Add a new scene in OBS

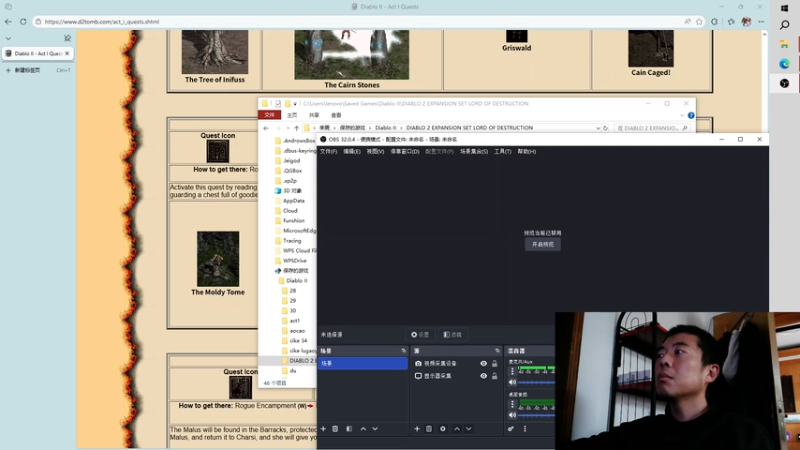pos(323,429)
